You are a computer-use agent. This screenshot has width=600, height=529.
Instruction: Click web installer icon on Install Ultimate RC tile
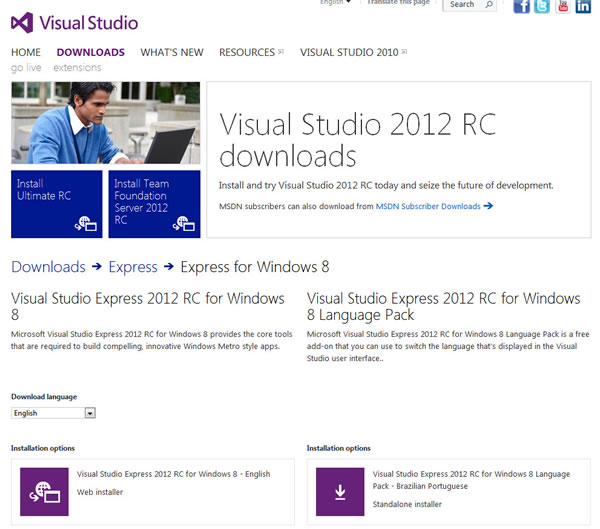[x=86, y=224]
